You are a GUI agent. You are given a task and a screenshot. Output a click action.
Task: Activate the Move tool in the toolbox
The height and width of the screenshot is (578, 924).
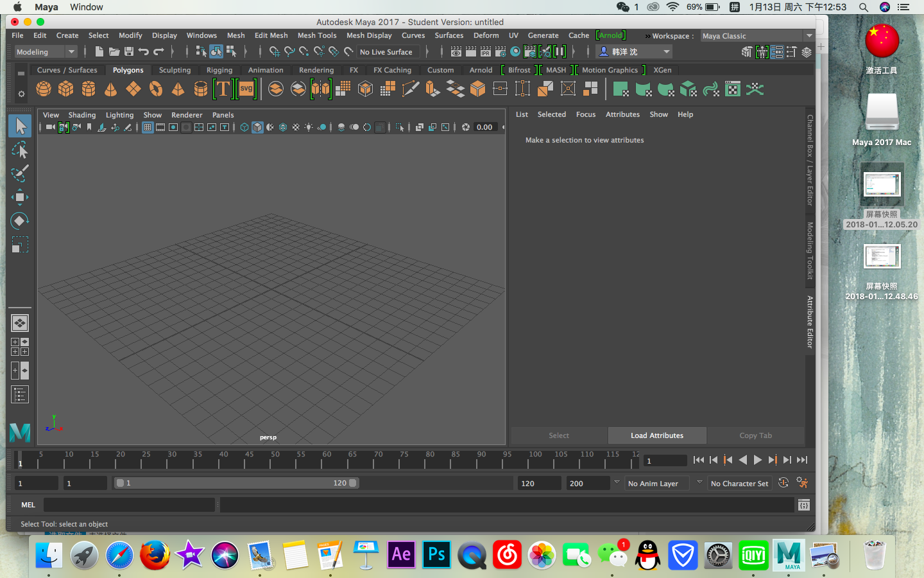(20, 197)
